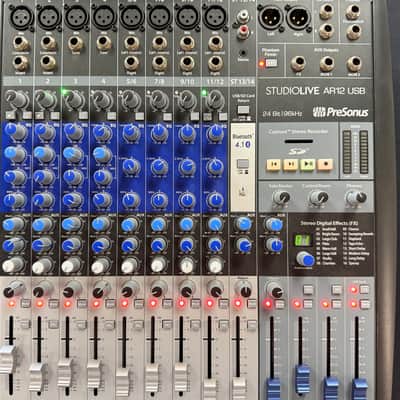The image size is (400, 400).
Task: Click the green FX preset number display
Action: click(x=303, y=240)
